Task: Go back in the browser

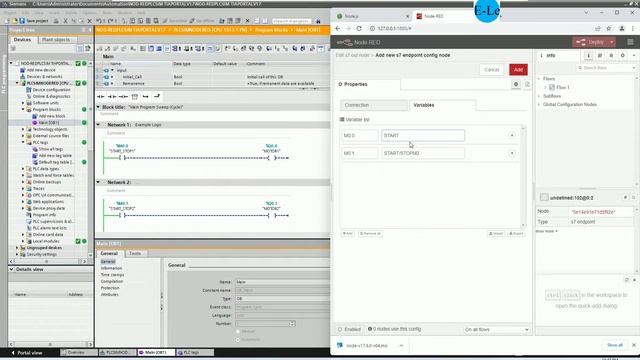Action: (338, 29)
